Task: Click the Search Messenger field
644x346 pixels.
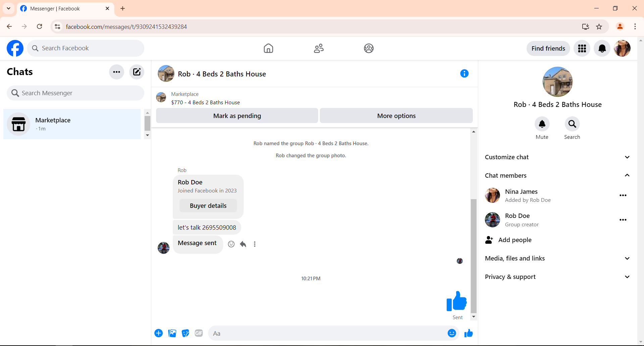Action: coord(76,93)
